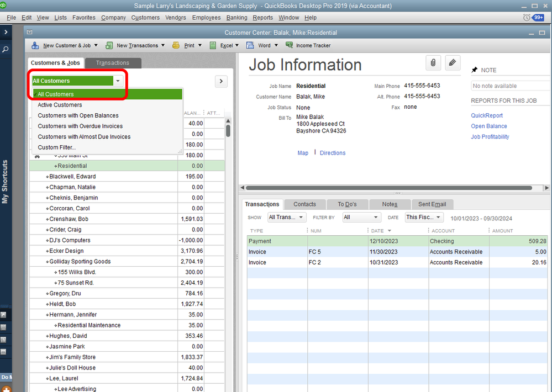Click the New Customer & Job icon

pos(35,45)
